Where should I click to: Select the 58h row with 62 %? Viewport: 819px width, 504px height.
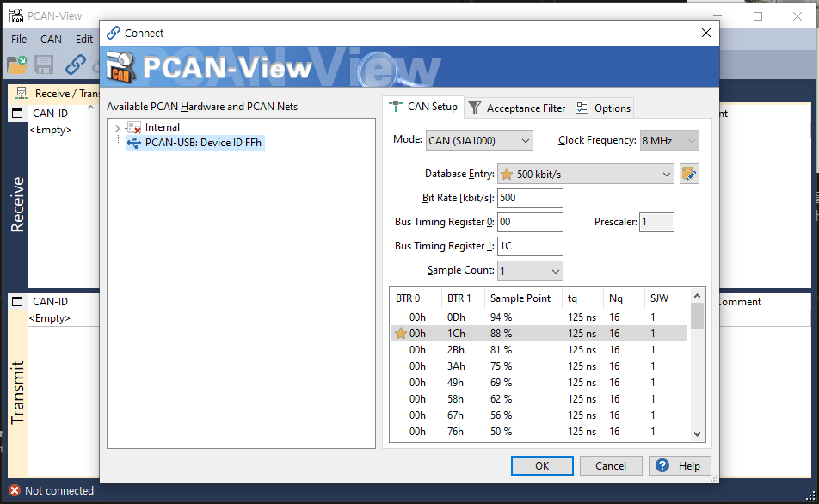(x=539, y=399)
